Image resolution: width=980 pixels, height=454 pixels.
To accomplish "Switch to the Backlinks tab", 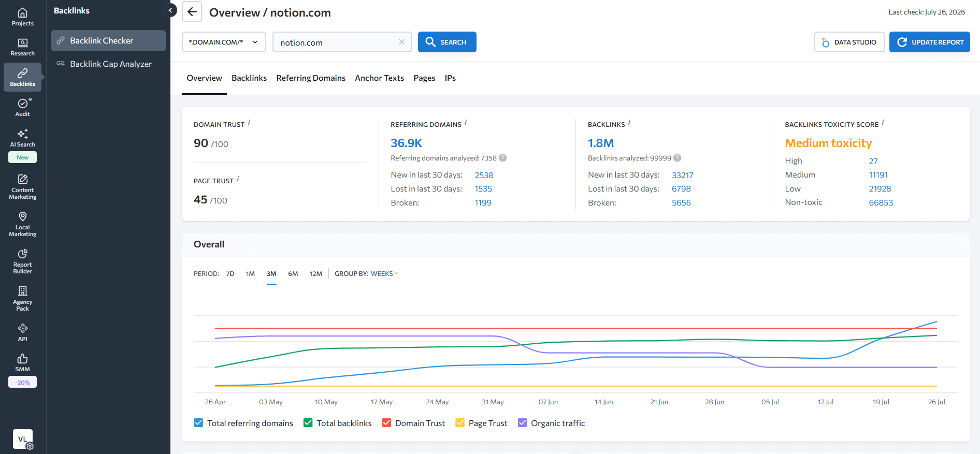I will point(249,78).
